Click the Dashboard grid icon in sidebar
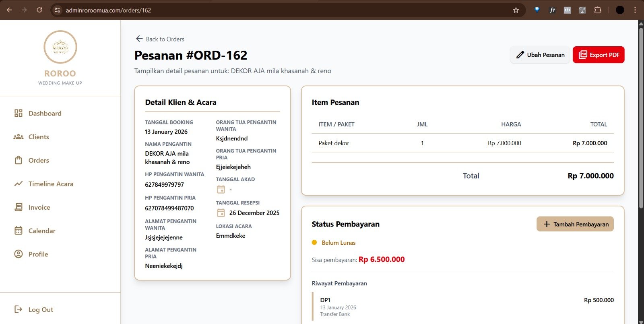Viewport: 644px width, 324px height. click(x=19, y=113)
